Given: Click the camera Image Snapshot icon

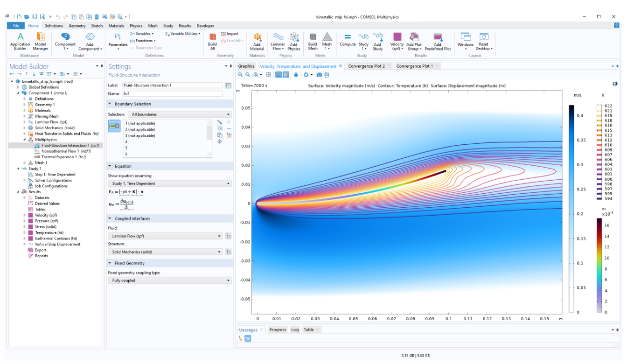Looking at the screenshot, I should coord(320,75).
